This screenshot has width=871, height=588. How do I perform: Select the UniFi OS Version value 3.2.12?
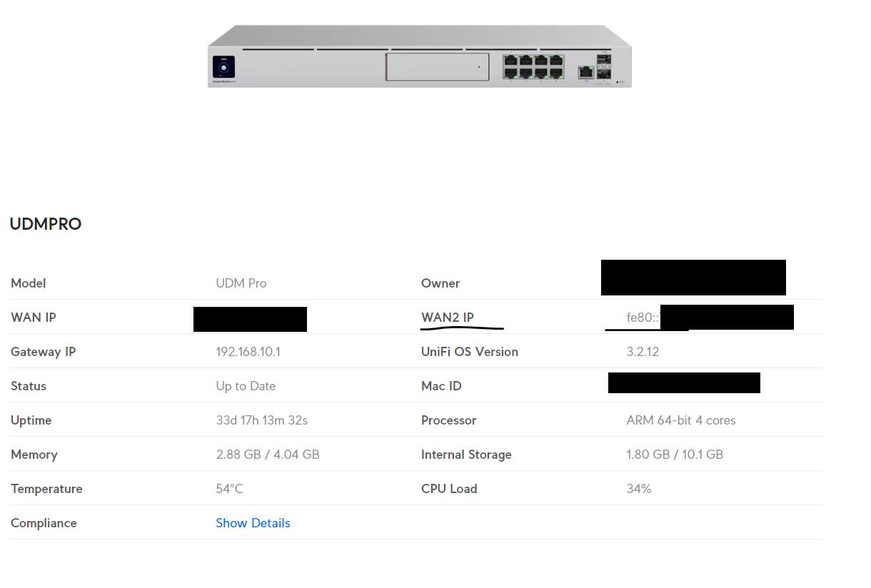coord(643,352)
